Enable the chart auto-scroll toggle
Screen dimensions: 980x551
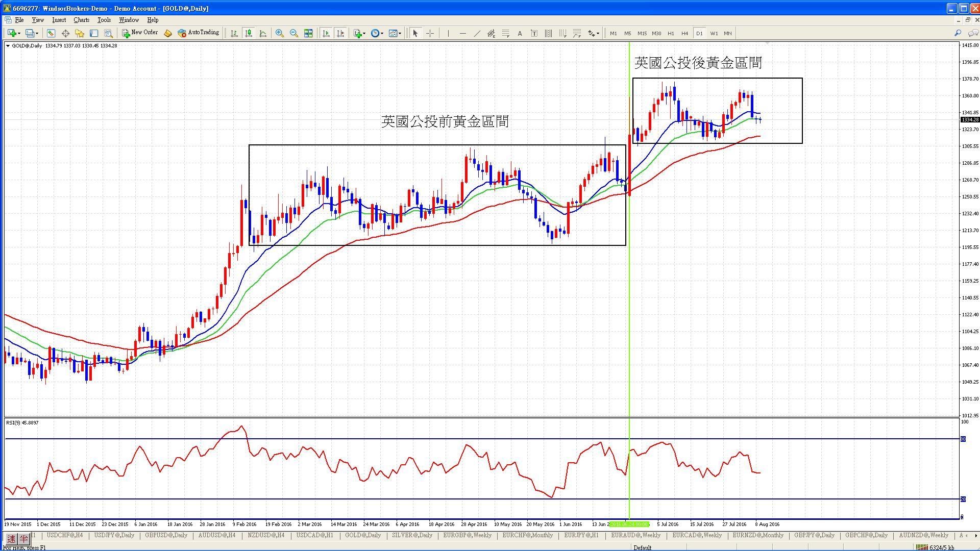point(326,33)
